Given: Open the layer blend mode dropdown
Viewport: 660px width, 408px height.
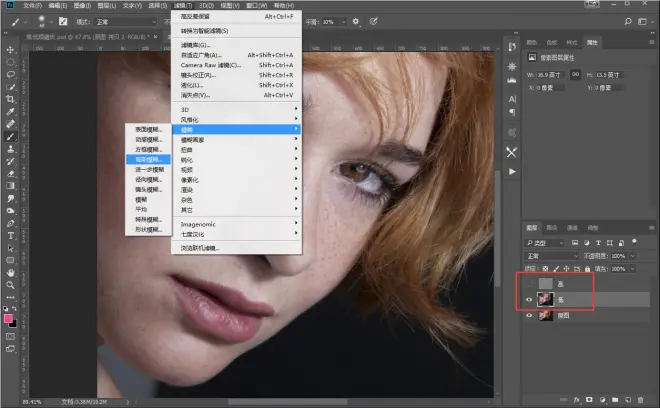Looking at the screenshot, I should 552,256.
